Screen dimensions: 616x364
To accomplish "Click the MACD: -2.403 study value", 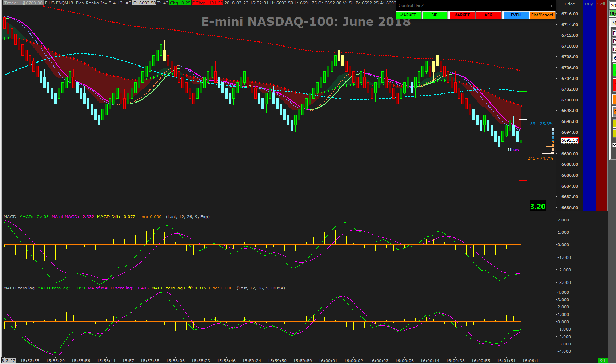I will click(x=34, y=217).
